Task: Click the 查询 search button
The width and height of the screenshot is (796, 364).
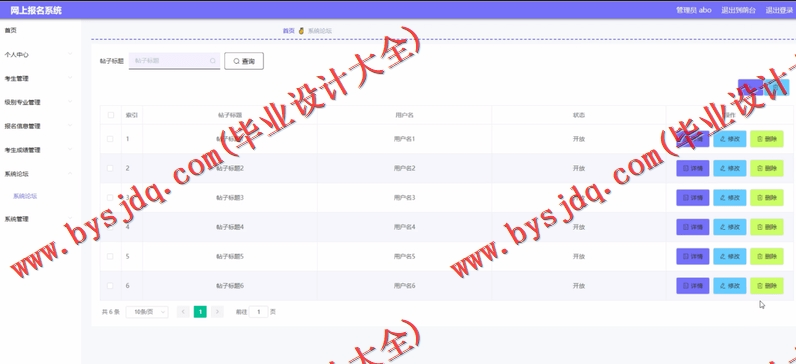Action: (244, 61)
